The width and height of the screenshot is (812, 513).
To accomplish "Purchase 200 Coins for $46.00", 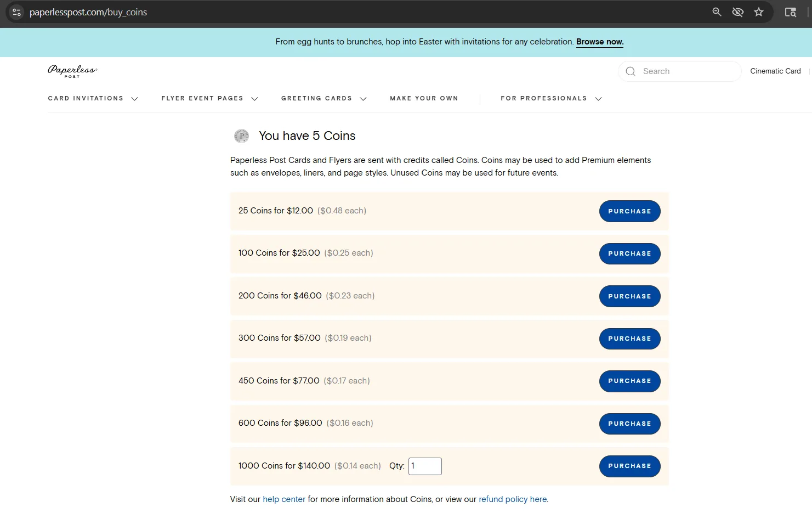I will (629, 296).
